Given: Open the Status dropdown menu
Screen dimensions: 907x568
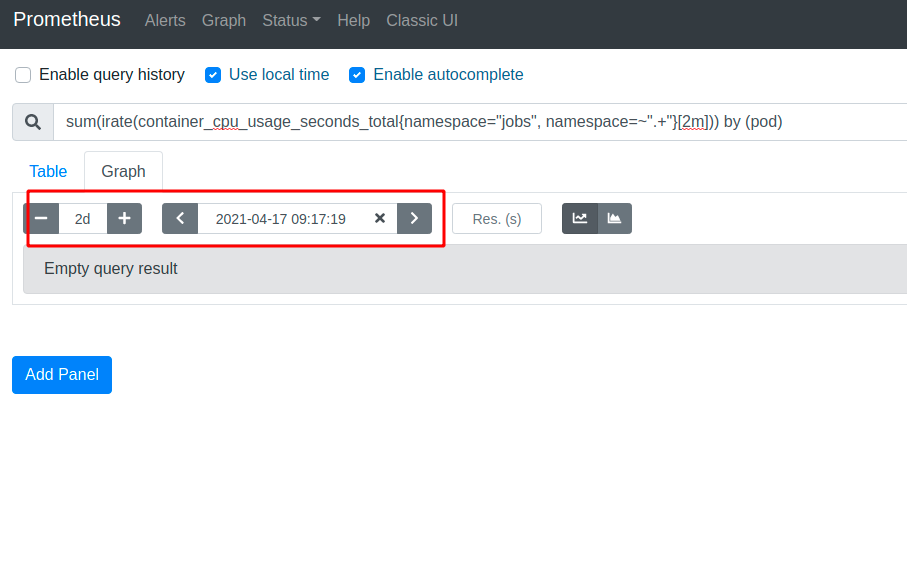Looking at the screenshot, I should (292, 21).
